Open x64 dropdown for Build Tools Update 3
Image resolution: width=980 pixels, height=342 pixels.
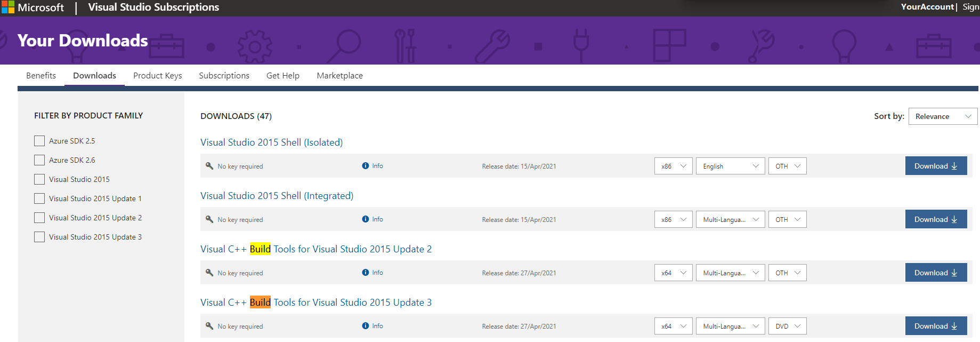coord(674,326)
